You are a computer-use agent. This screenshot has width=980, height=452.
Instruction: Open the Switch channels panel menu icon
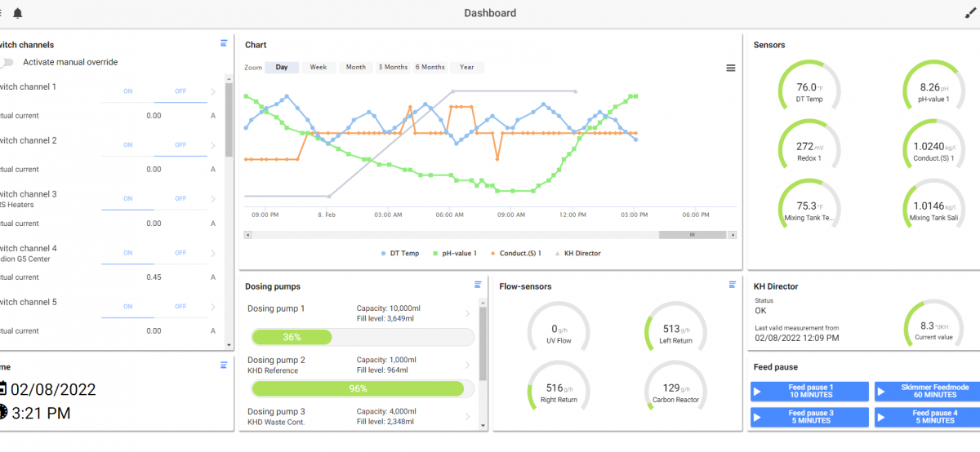click(224, 43)
